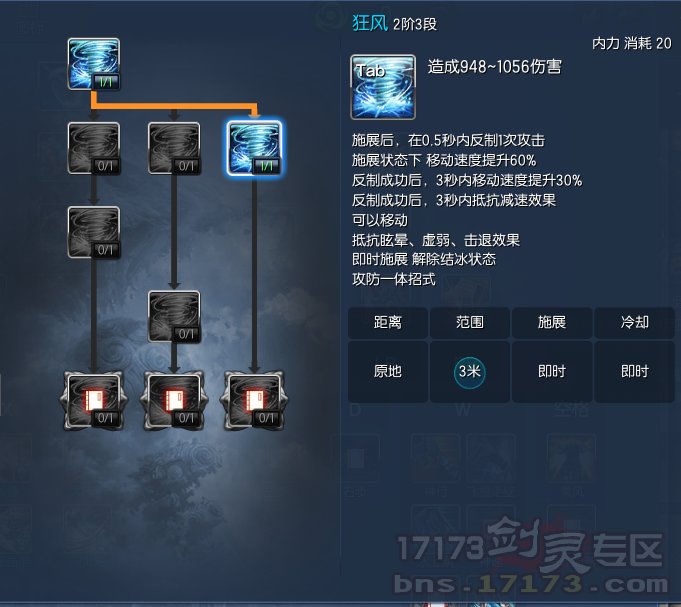Click the 即时 value under 施展
This screenshot has height=607, width=681.
click(552, 372)
